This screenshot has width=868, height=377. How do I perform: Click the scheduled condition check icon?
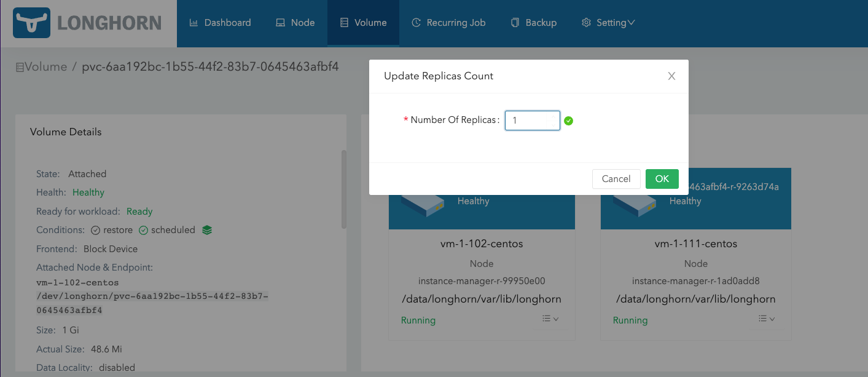pos(143,230)
